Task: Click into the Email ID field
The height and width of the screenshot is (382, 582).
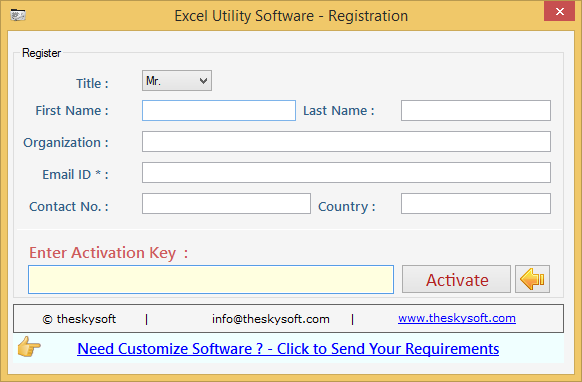Action: point(346,172)
